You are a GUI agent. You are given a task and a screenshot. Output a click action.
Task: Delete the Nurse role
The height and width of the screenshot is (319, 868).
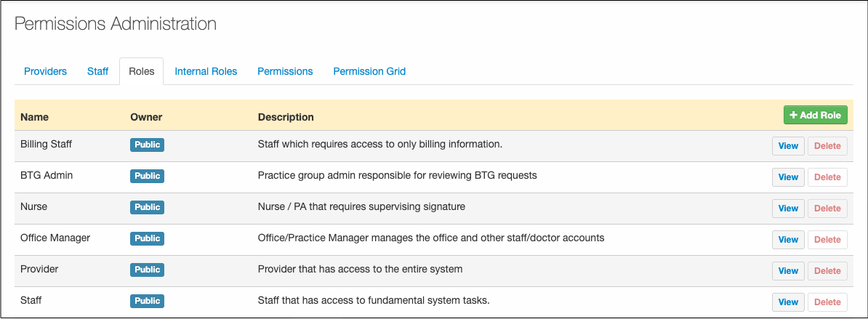coord(827,209)
